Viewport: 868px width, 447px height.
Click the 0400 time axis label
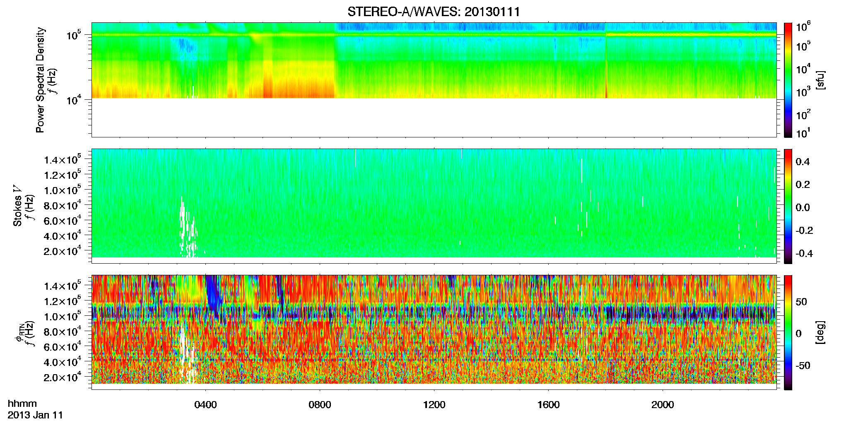206,405
